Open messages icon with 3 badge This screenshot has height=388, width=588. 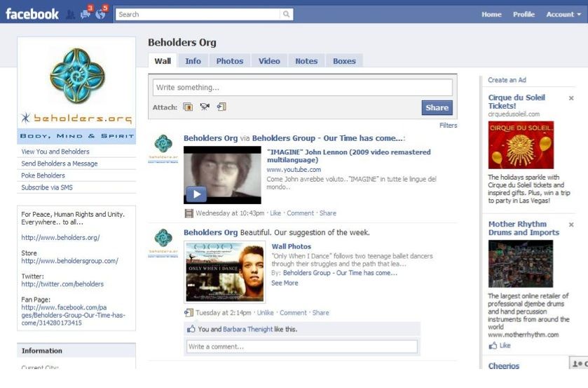coord(86,14)
